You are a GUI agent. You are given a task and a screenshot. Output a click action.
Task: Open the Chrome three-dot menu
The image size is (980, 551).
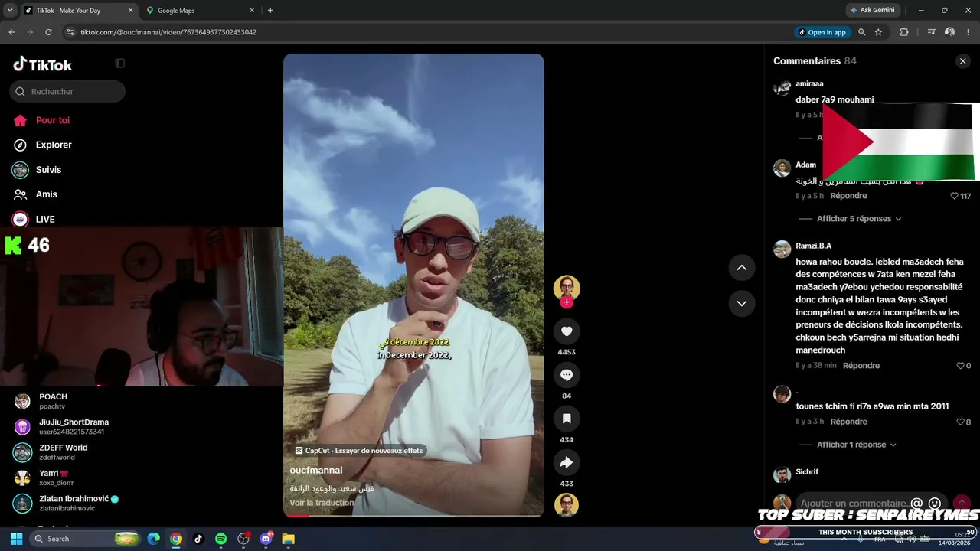pos(969,32)
